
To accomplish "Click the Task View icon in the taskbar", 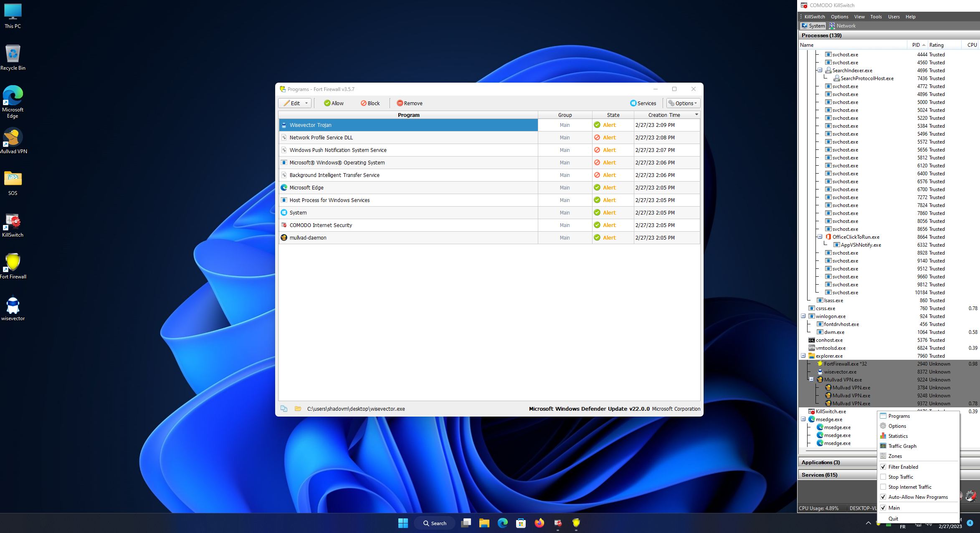I will [x=466, y=523].
